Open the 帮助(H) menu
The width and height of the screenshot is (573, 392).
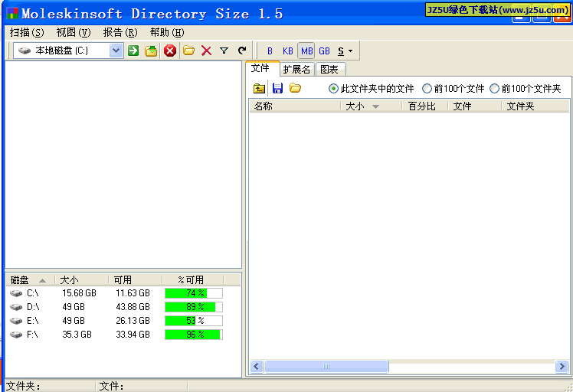pos(167,32)
